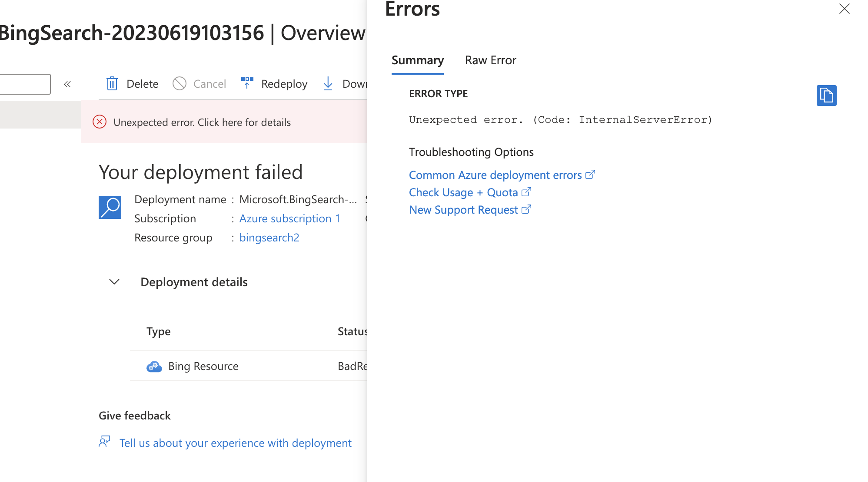Click the Type column header

(x=158, y=331)
